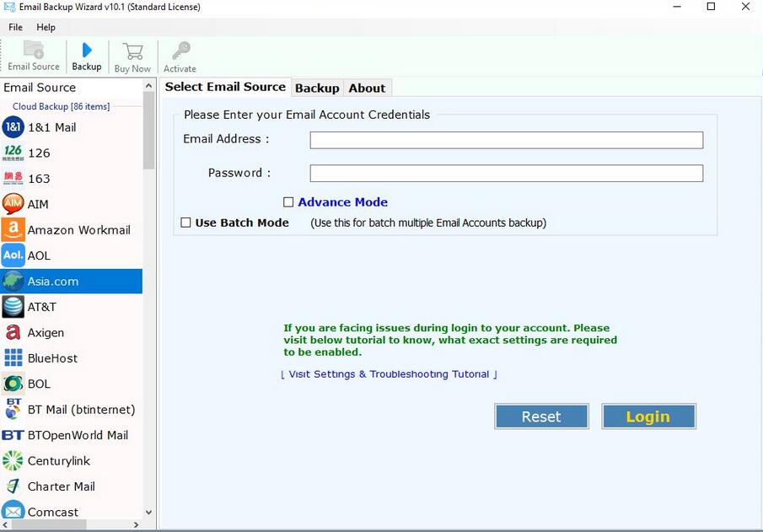The width and height of the screenshot is (763, 532).
Task: Select the BTOpenWorld Mail icon
Action: (x=13, y=435)
